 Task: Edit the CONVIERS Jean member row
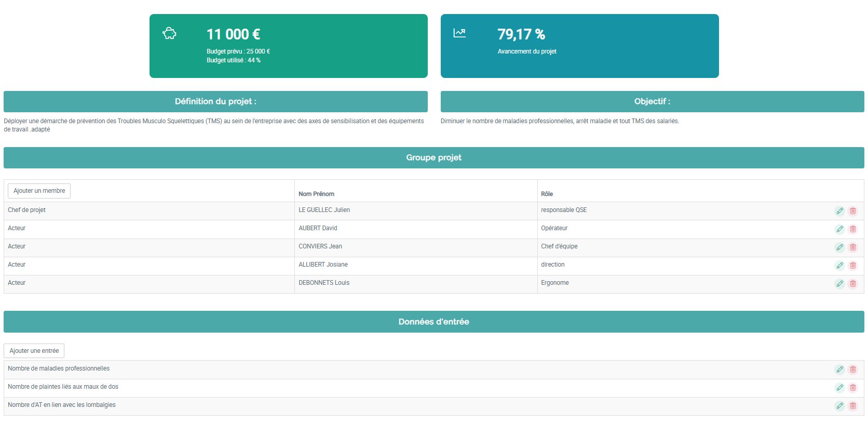pyautogui.click(x=839, y=247)
